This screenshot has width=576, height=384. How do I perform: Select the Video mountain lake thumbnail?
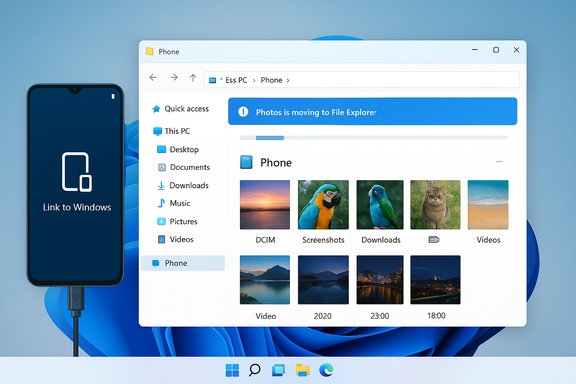coord(265,280)
